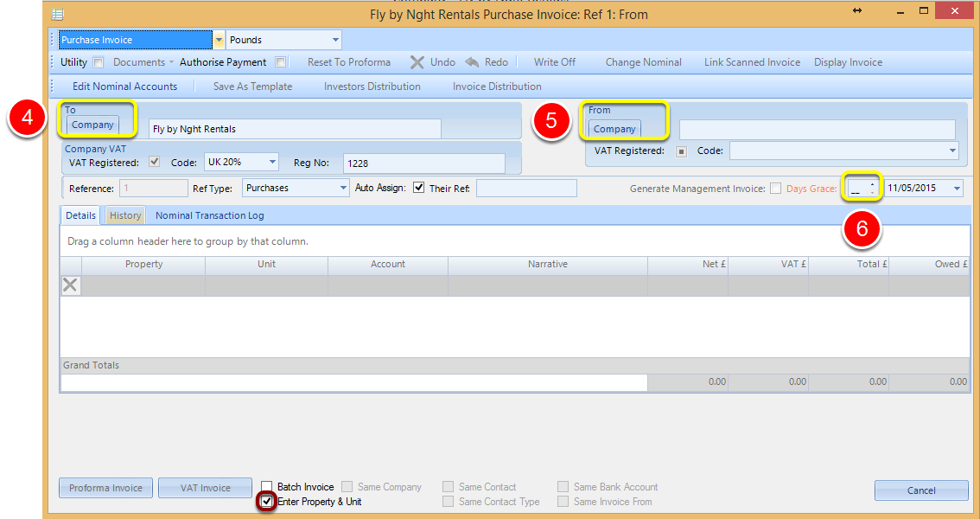
Task: Open the Purchase Invoice type dropdown
Action: pos(219,40)
